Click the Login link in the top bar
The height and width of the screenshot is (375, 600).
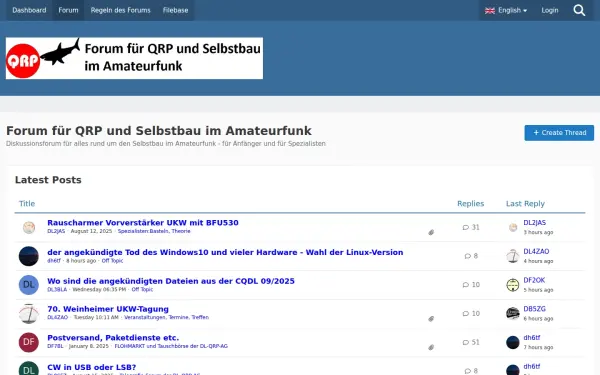549,10
